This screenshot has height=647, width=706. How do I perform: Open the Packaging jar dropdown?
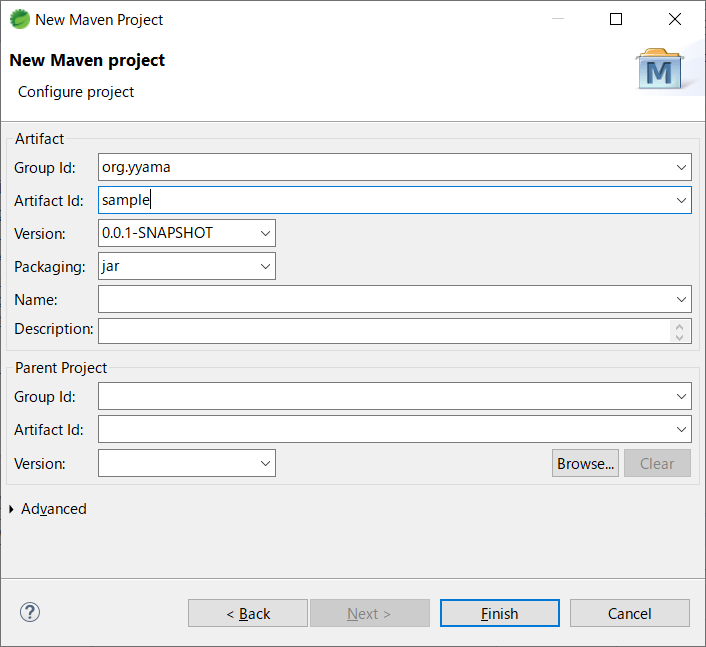pyautogui.click(x=265, y=266)
